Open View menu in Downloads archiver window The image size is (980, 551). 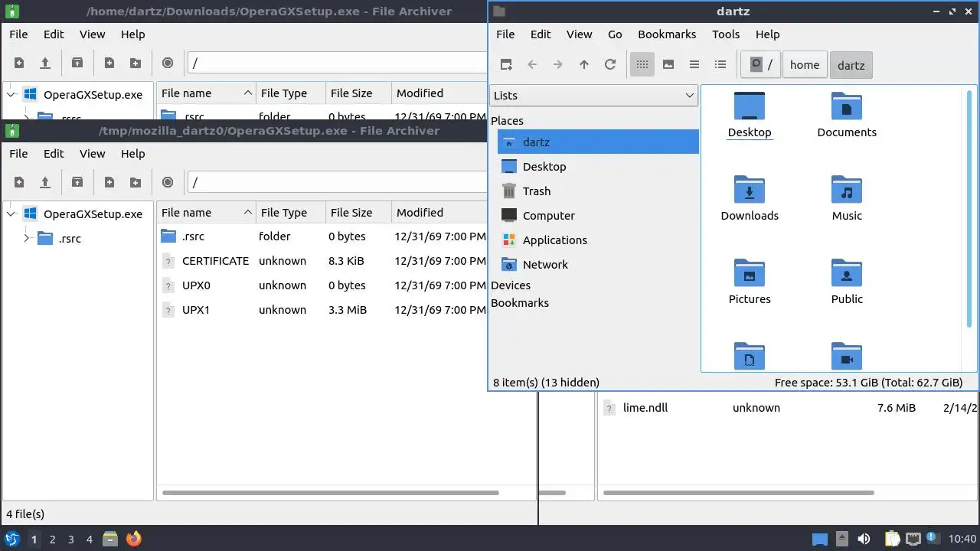pyautogui.click(x=92, y=34)
